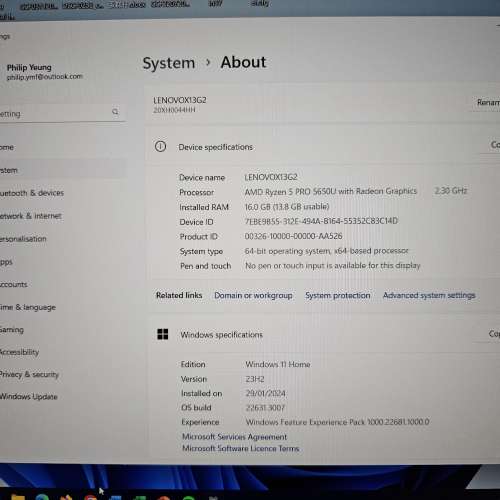
Task: Open the Microsoft Services Agreement link
Action: pos(234,437)
